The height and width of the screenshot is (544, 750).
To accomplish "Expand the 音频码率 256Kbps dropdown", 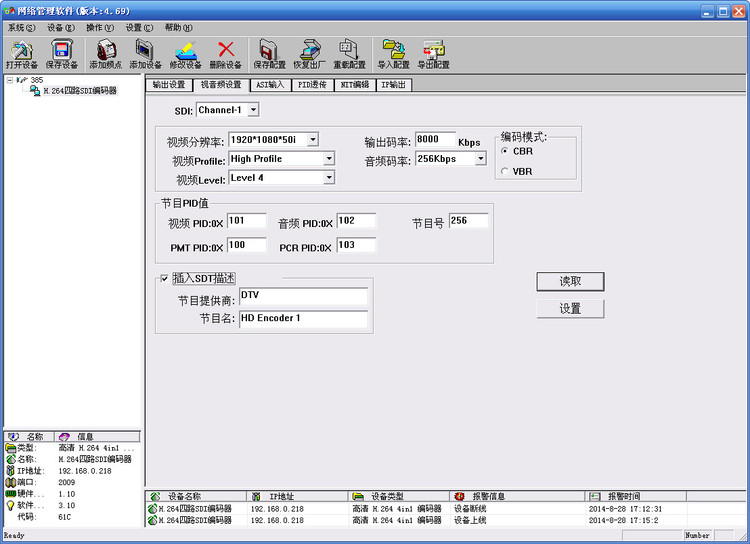I will [481, 159].
